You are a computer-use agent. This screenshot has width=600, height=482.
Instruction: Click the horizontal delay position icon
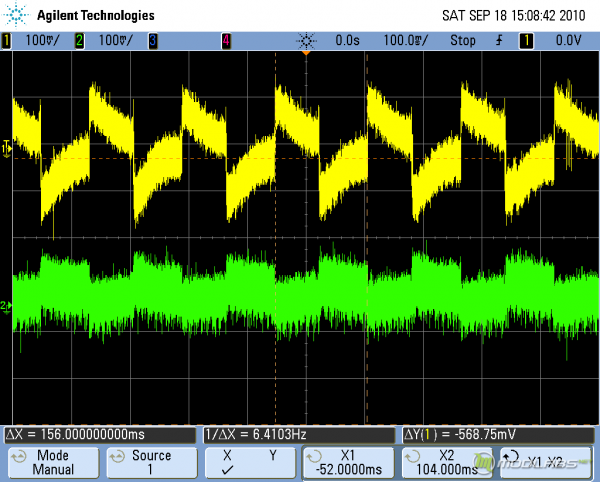[308, 41]
